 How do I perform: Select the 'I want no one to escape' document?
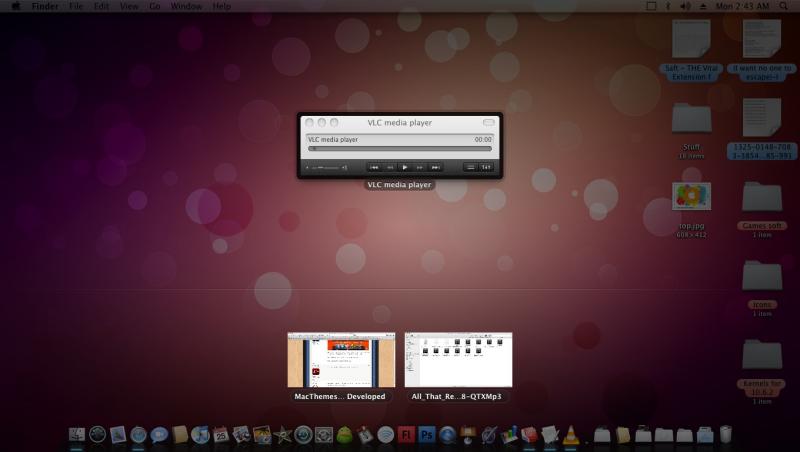[762, 39]
